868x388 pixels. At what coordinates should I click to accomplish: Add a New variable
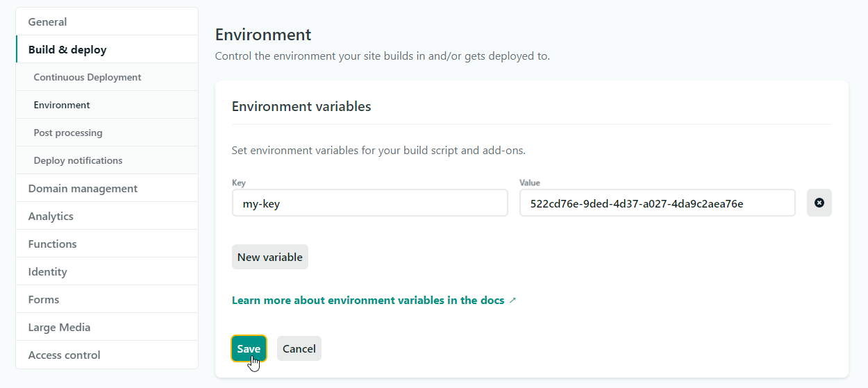[x=269, y=257]
